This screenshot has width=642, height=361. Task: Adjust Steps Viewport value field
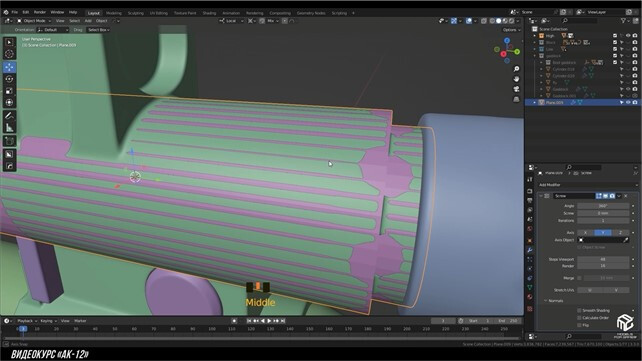point(603,259)
